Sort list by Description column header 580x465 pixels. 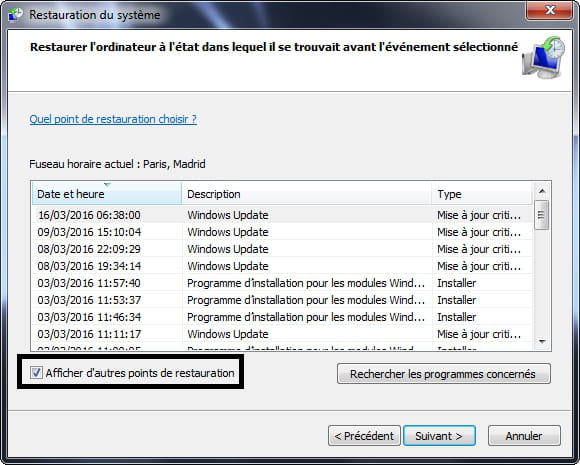pos(307,193)
